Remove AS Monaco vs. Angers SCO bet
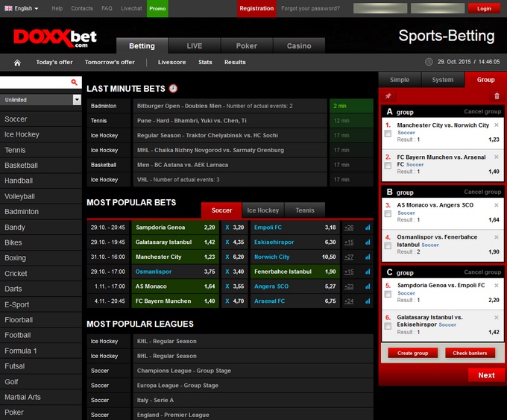 tap(497, 205)
